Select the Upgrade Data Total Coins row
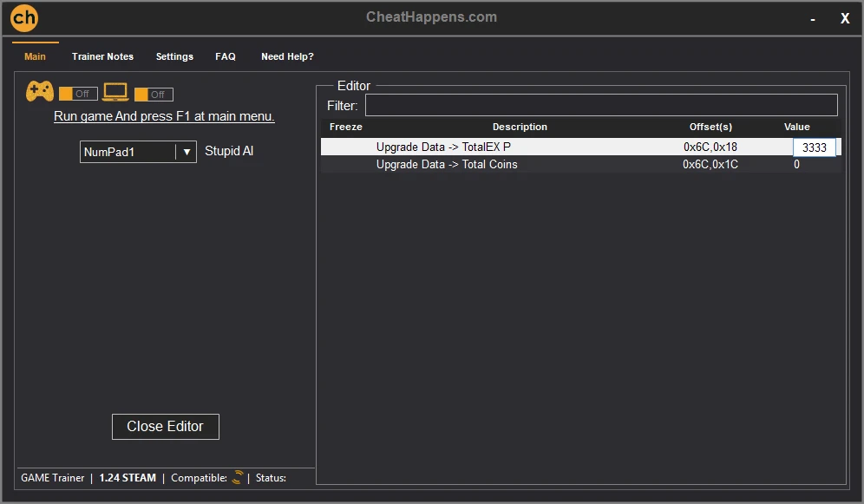 pyautogui.click(x=447, y=164)
